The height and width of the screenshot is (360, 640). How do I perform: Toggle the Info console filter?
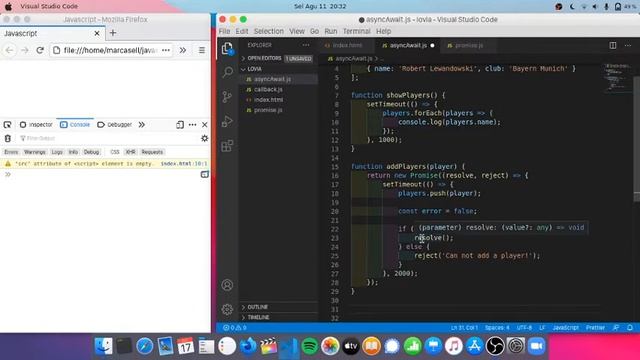[73, 152]
